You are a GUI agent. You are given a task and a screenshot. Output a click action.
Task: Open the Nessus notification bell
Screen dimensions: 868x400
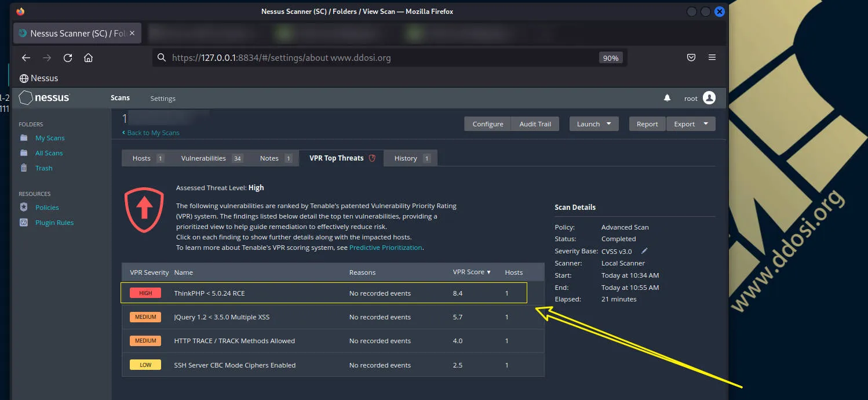tap(667, 98)
